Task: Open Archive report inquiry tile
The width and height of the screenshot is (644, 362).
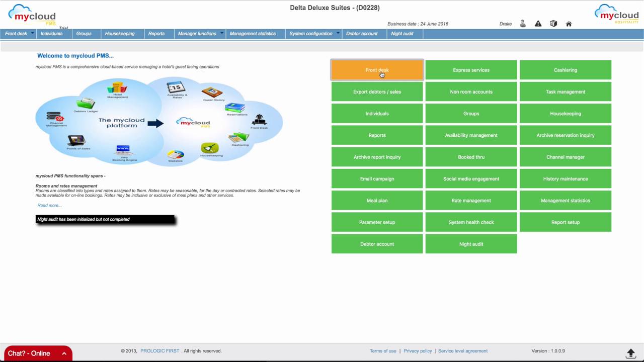Action: (x=377, y=157)
